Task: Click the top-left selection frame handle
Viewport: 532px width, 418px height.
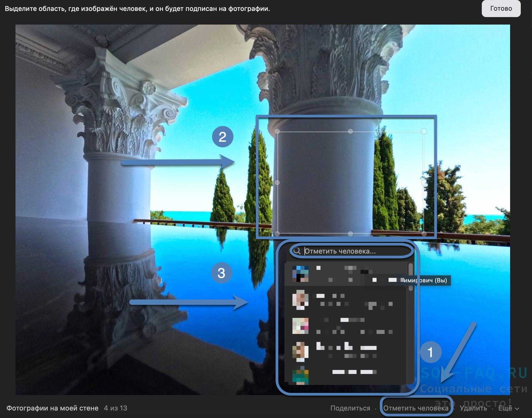Action: (277, 131)
